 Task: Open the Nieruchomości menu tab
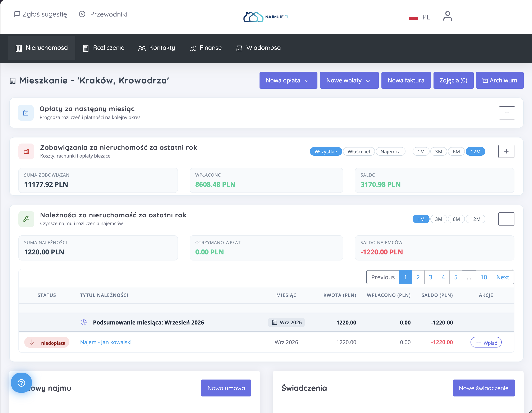coord(42,48)
